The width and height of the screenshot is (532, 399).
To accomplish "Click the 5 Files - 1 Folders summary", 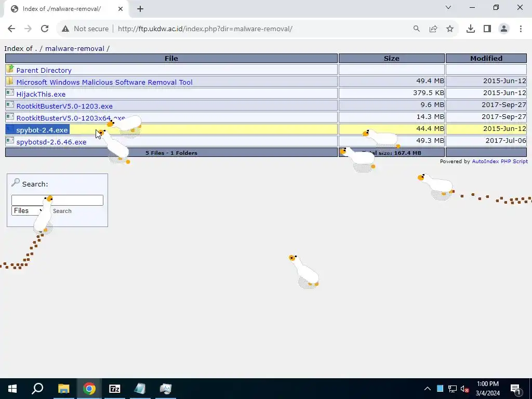I will [x=171, y=153].
